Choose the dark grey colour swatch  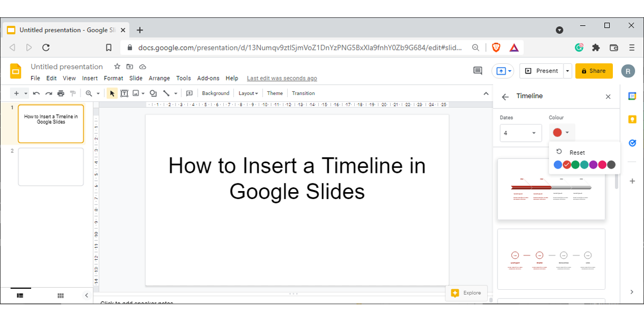tap(611, 165)
